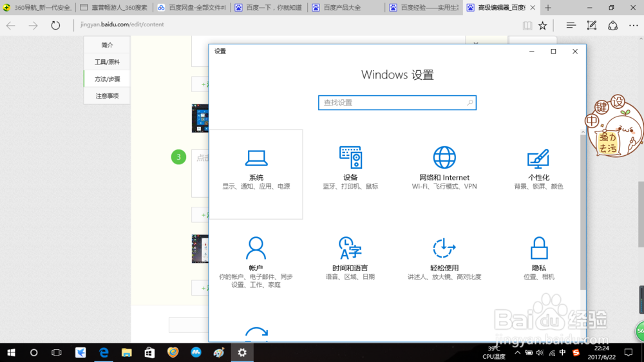Open the Action Center notification icon
644x362 pixels.
coord(629,352)
